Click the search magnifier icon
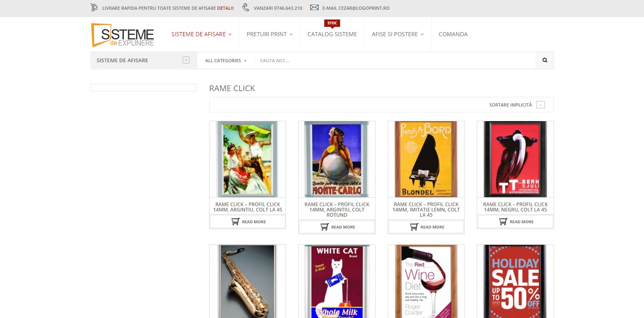Screen dimensions: 644x318 click(x=545, y=60)
